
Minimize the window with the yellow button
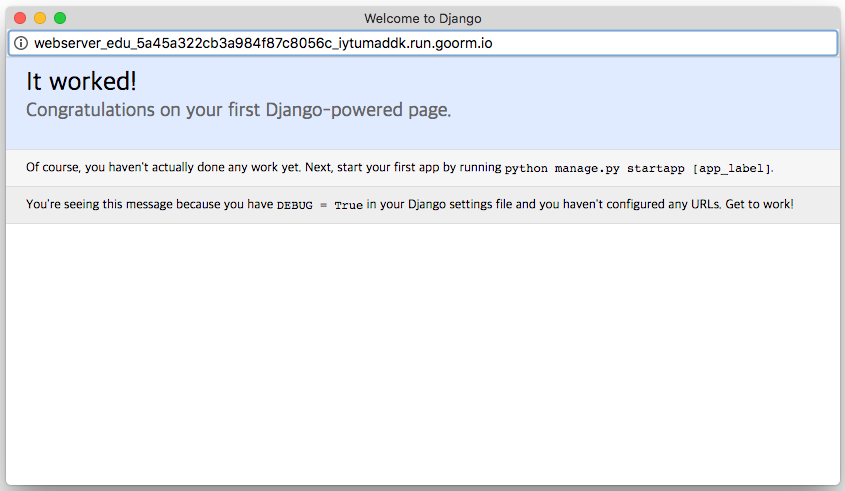[40, 18]
